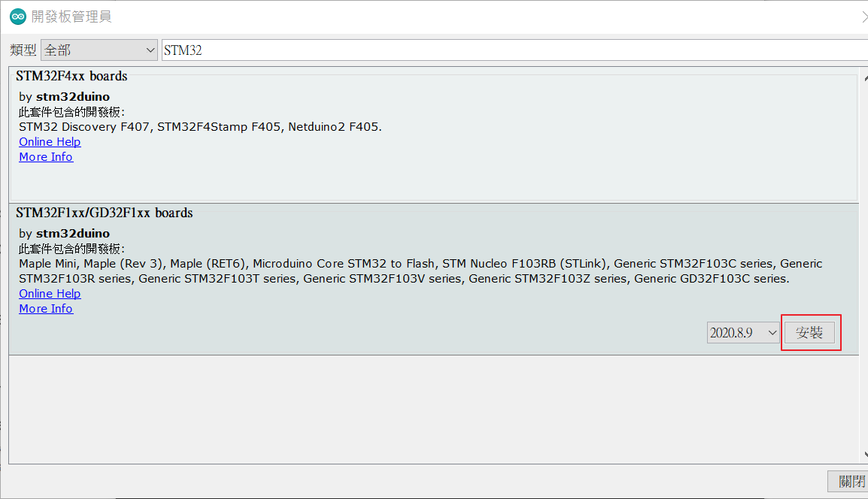Open More Info under STM32F1xx/GD32F1xx boards
868x499 pixels.
pyautogui.click(x=46, y=308)
